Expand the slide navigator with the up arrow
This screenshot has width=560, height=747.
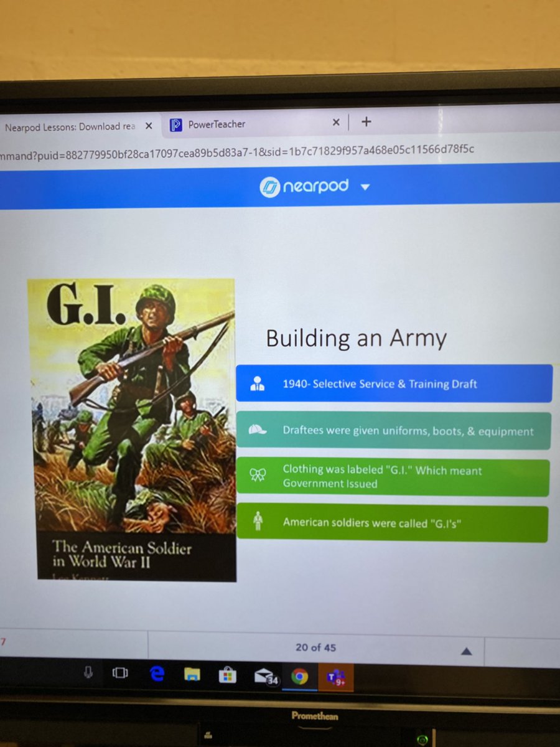point(466,652)
